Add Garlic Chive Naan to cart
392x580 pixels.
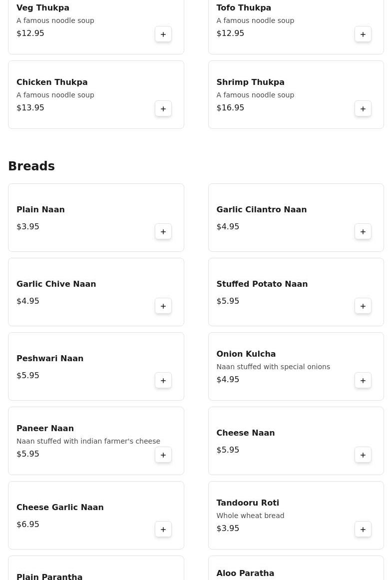point(163,306)
